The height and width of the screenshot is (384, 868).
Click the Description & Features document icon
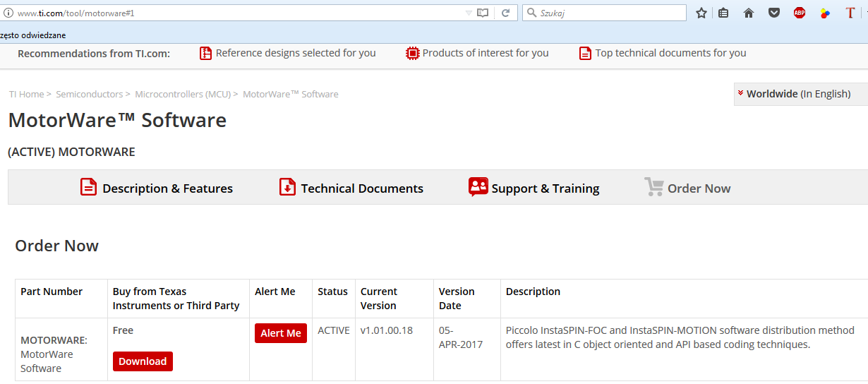[x=88, y=187]
